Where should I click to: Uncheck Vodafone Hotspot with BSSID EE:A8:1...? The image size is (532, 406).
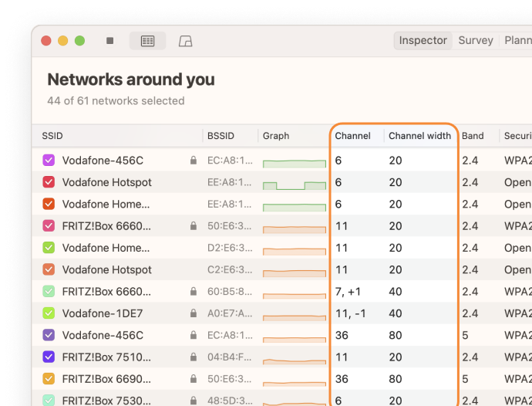click(x=49, y=181)
